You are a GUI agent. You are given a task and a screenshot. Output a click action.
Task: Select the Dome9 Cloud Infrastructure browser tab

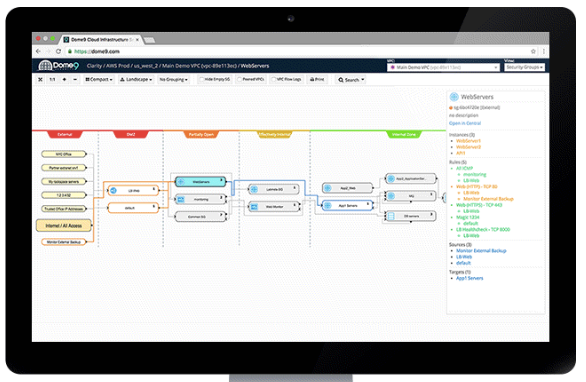point(101,39)
